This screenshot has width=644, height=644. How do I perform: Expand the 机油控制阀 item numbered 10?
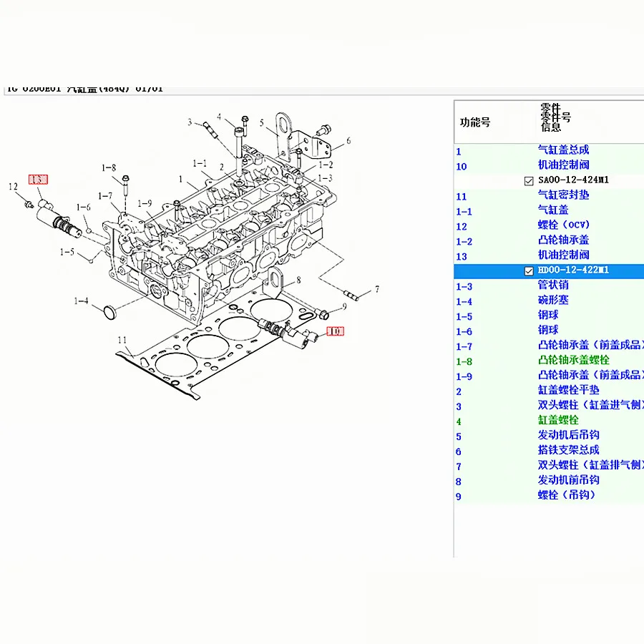coord(549,166)
